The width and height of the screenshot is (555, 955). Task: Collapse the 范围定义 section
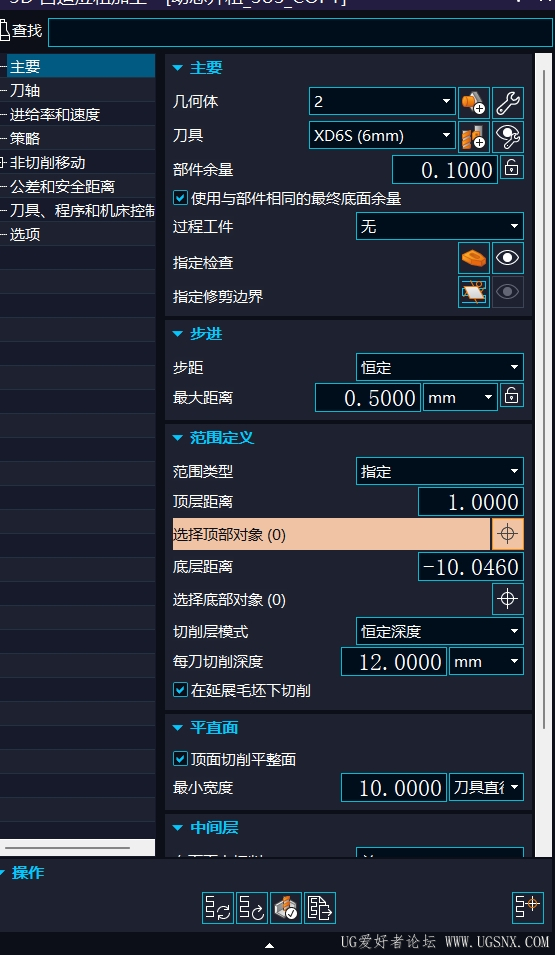tap(178, 437)
